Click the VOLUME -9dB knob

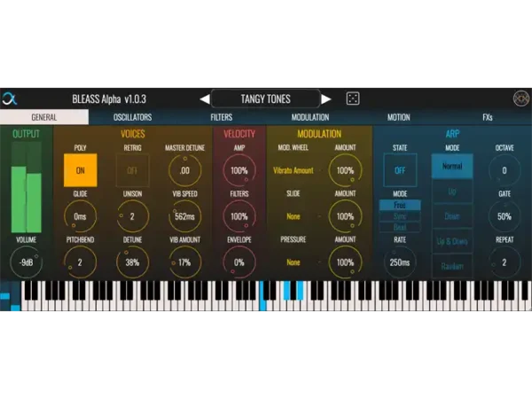coord(26,262)
